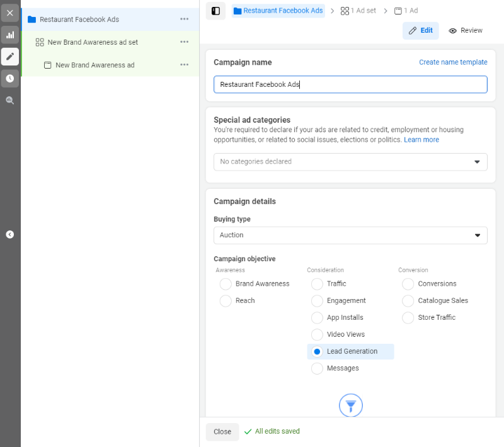Select New Brand Awareness ad set row

click(110, 42)
